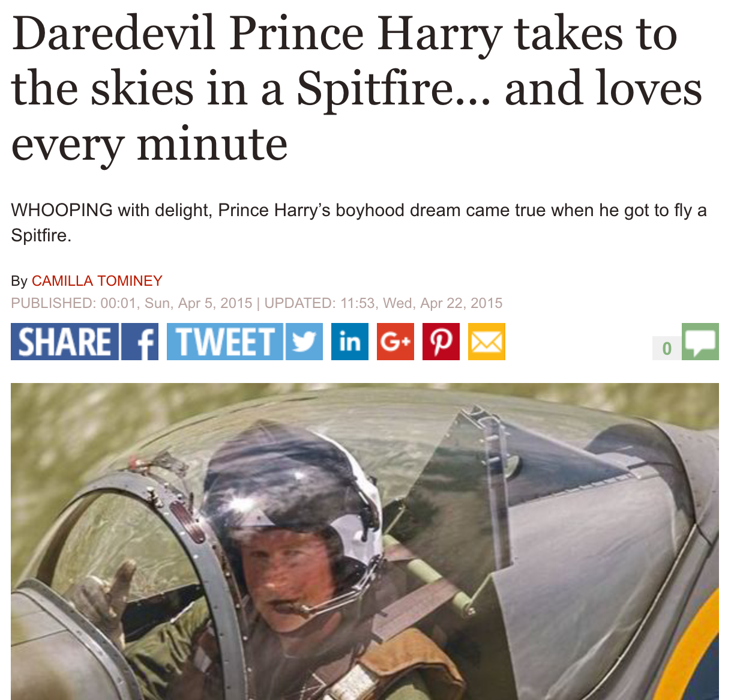
Task: Click the Facebook SHARE button label
Action: pyautogui.click(x=65, y=342)
